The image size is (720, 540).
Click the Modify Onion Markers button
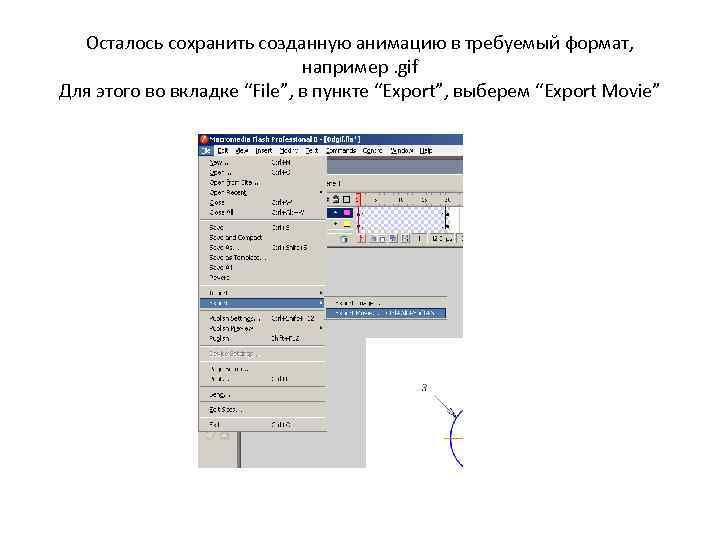405,239
